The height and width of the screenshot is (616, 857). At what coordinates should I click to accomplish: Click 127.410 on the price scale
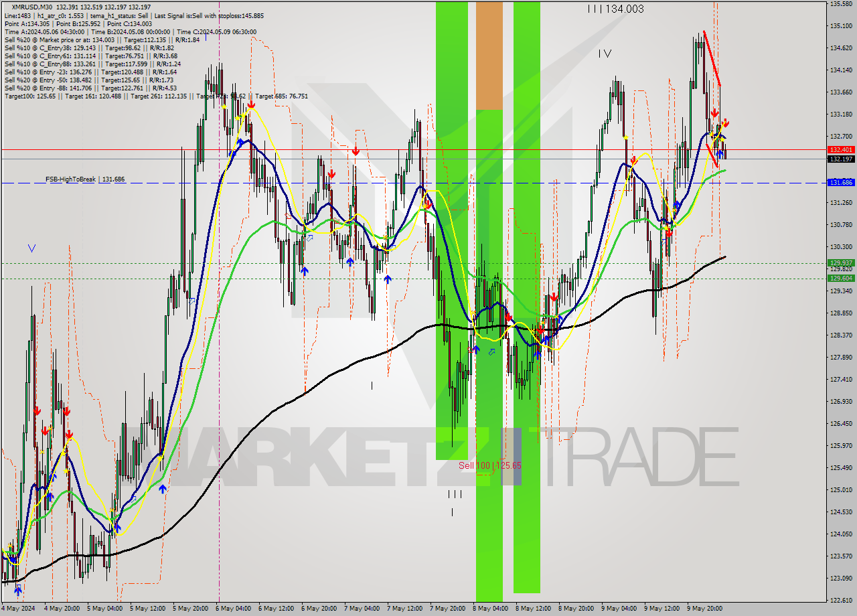(841, 380)
